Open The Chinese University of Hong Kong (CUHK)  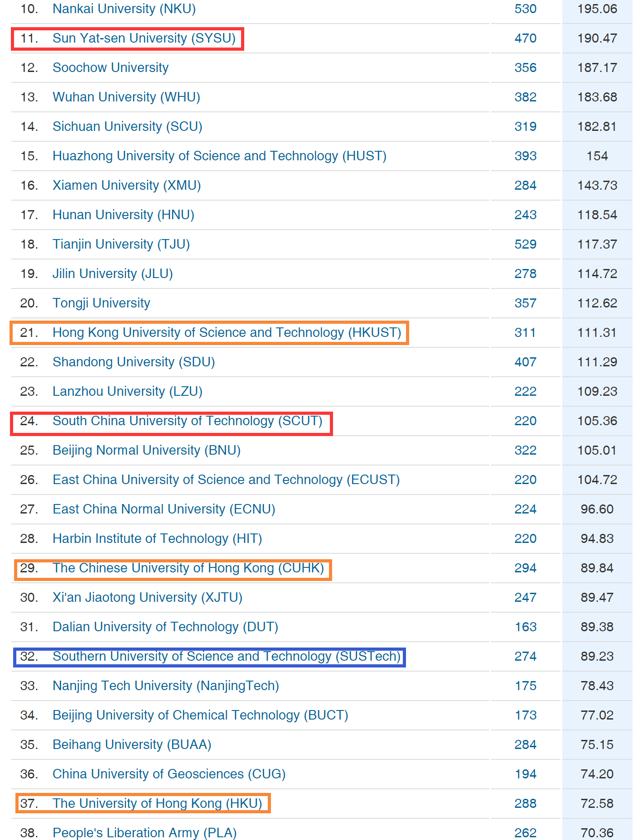click(x=188, y=568)
